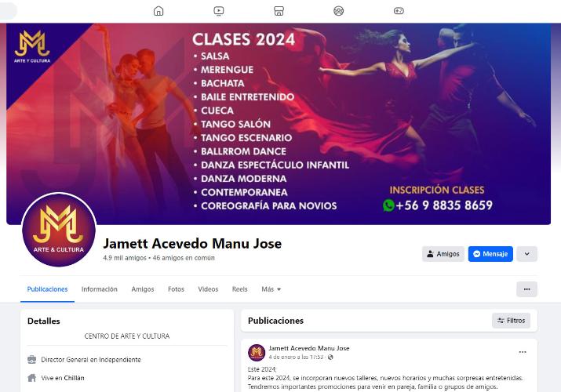Open the Reels tab
This screenshot has width=561, height=392.
pos(240,289)
